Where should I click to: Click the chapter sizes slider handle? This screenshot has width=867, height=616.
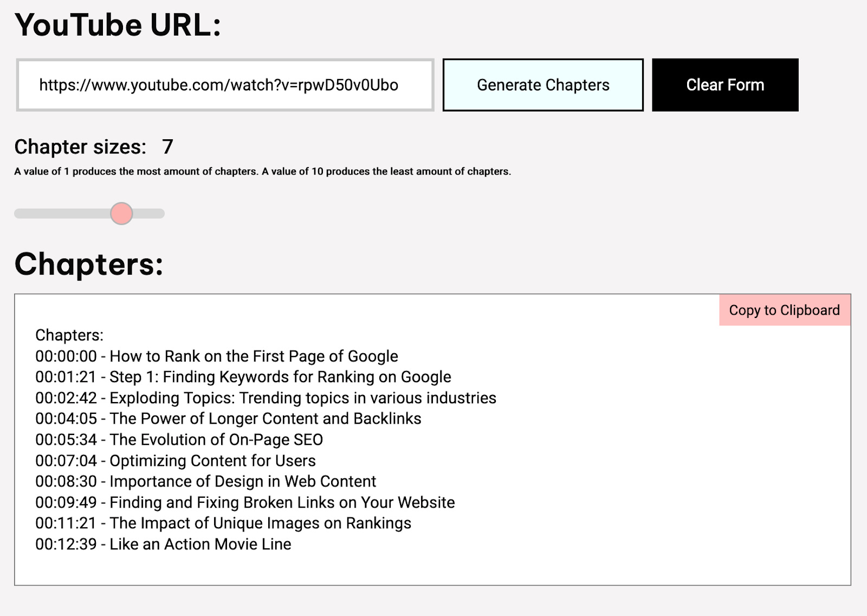(x=121, y=213)
